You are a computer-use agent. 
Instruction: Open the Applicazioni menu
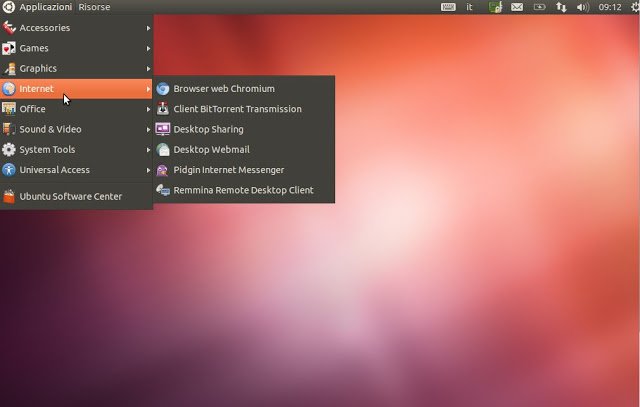pos(46,7)
